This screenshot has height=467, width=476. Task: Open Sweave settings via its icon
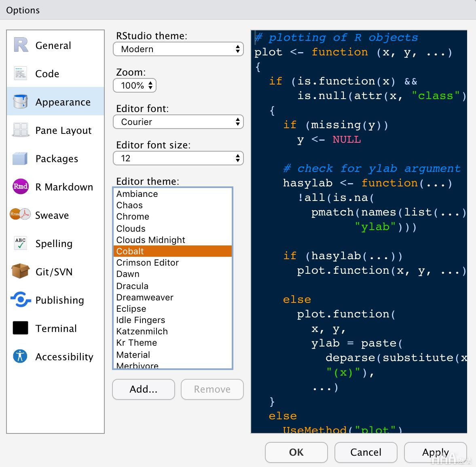coord(20,215)
